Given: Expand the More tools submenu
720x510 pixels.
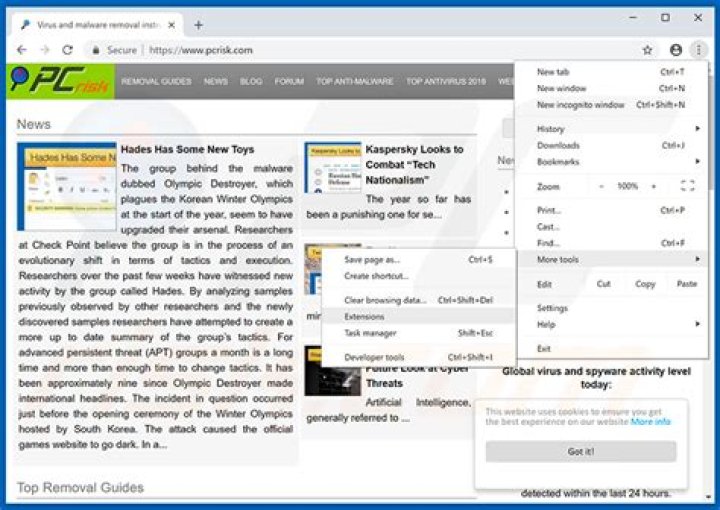Looking at the screenshot, I should point(611,259).
